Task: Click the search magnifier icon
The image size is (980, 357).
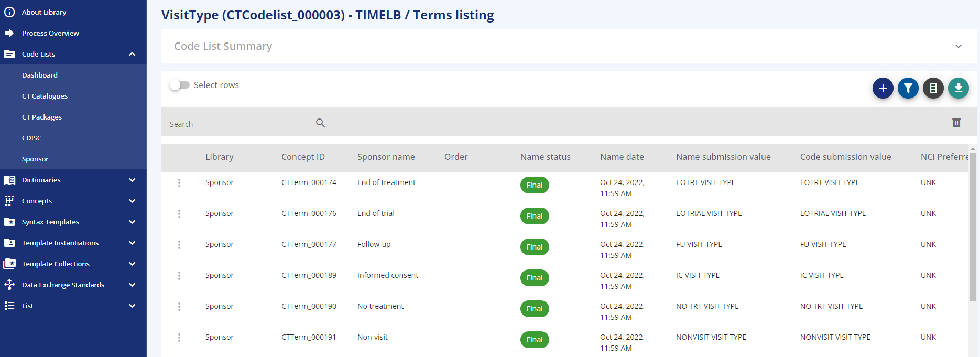Action: [x=321, y=123]
